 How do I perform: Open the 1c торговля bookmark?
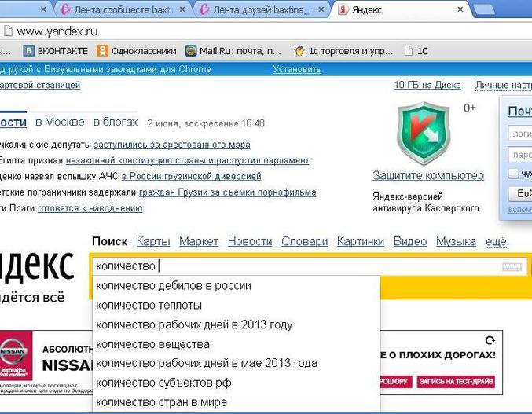[x=343, y=51]
